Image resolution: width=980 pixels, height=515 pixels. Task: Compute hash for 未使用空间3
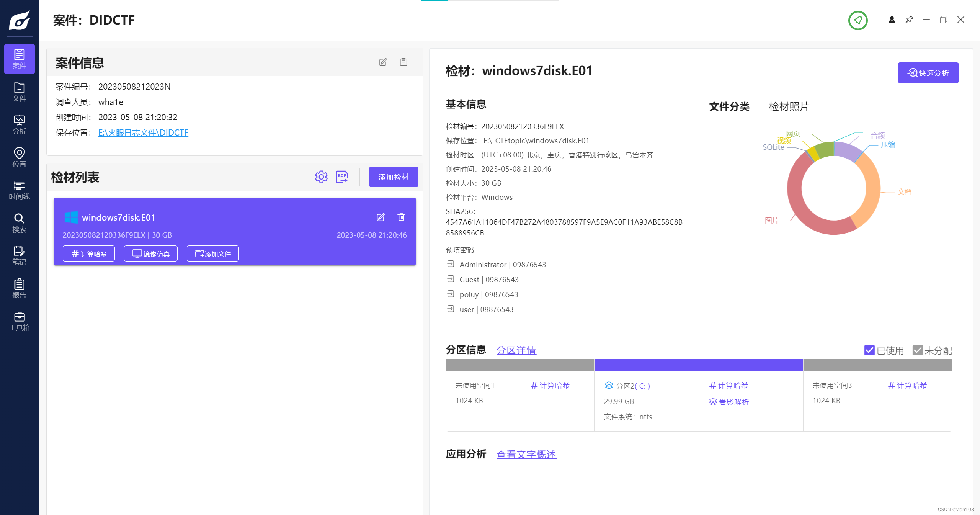coord(907,385)
